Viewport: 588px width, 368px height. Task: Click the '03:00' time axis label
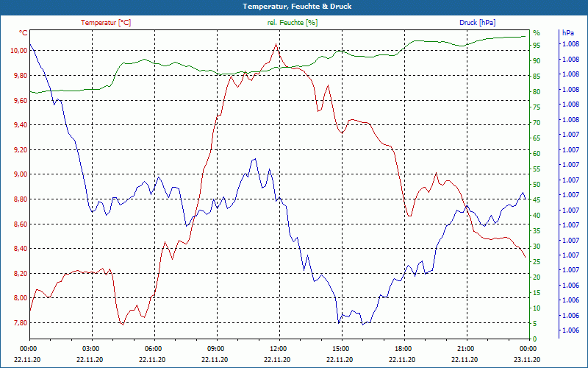coord(90,349)
